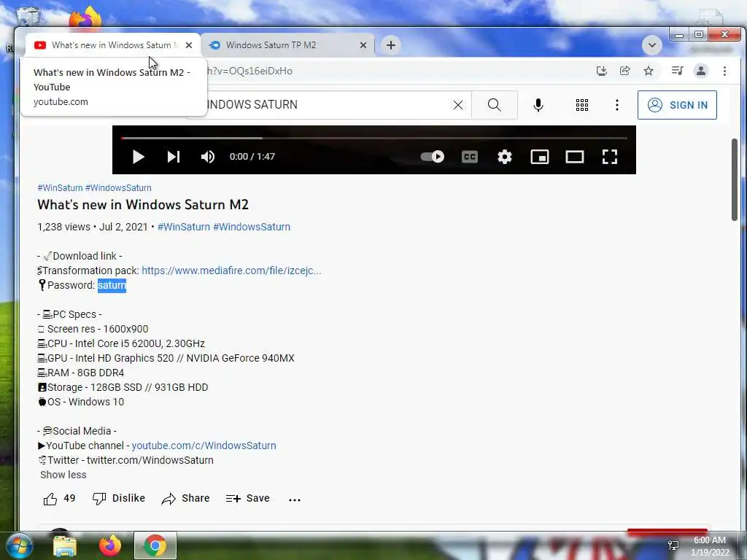Open File Explorer from taskbar
The image size is (747, 560).
[x=65, y=546]
